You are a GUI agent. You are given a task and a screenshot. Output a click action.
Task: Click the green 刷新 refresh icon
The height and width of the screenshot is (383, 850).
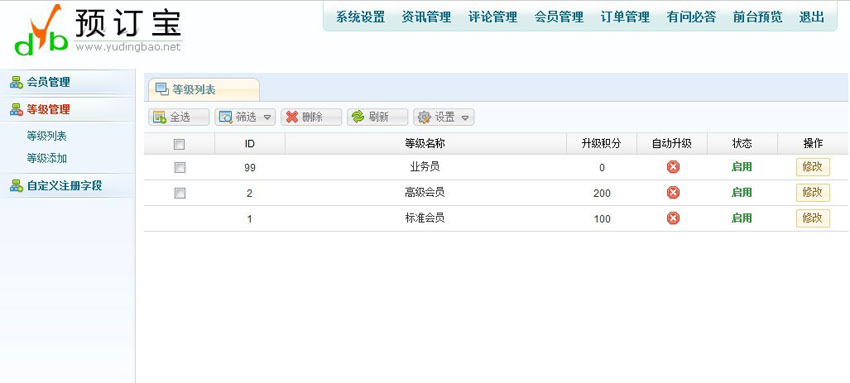point(358,117)
